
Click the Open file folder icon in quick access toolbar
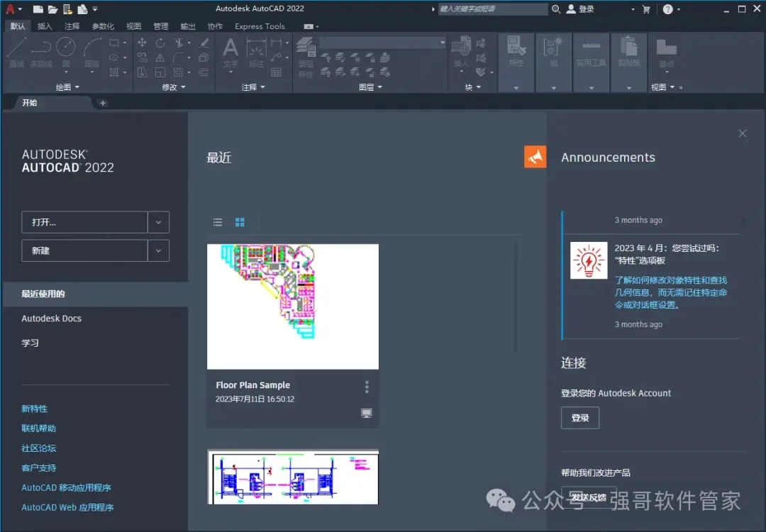click(52, 9)
